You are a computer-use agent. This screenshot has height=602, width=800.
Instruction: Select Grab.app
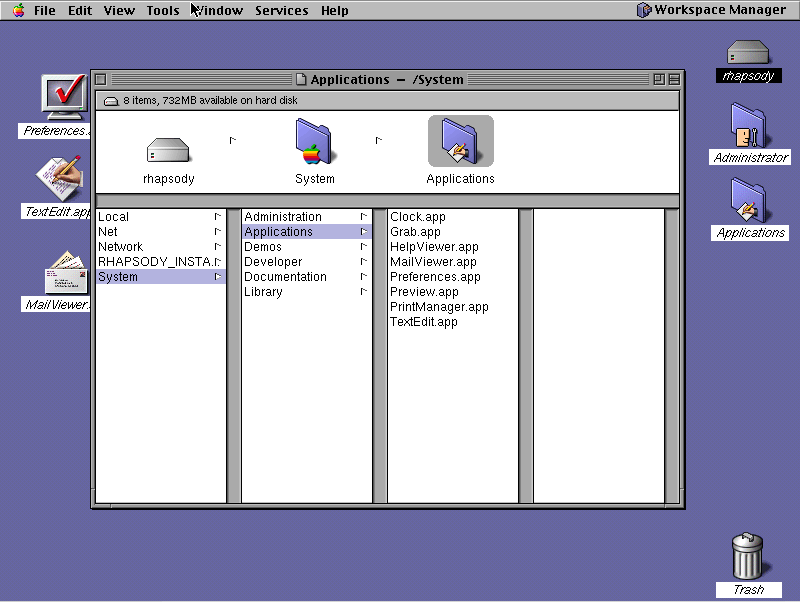click(x=453, y=232)
